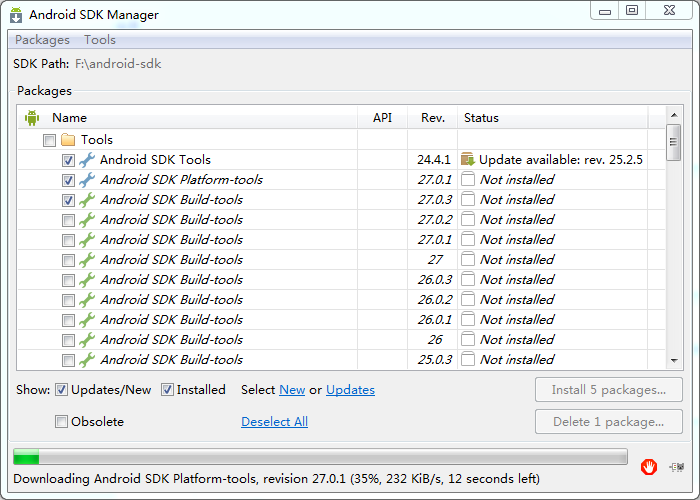This screenshot has width=700, height=500.
Task: Select New packages link
Action: tap(292, 390)
